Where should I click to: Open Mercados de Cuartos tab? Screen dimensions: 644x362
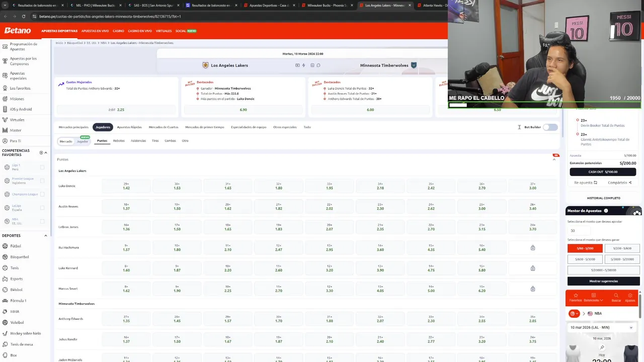(164, 127)
